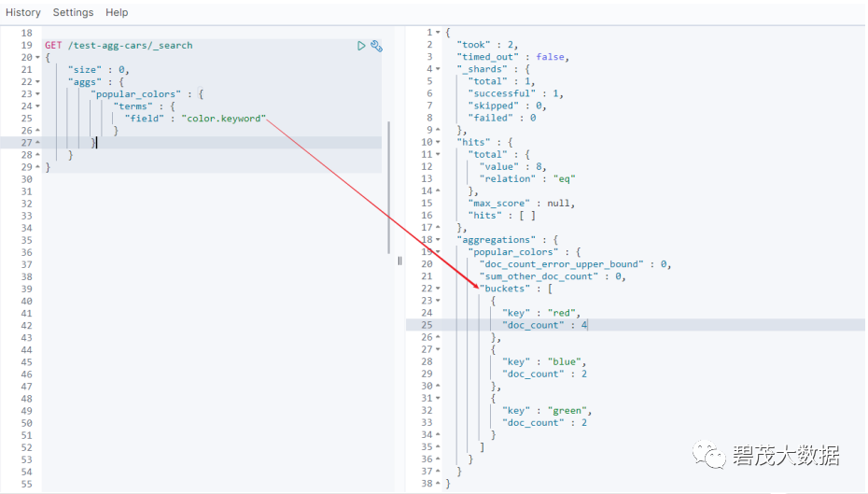Click the "color.keyword" field value
Viewport: 868px width, 494px height.
(x=224, y=119)
